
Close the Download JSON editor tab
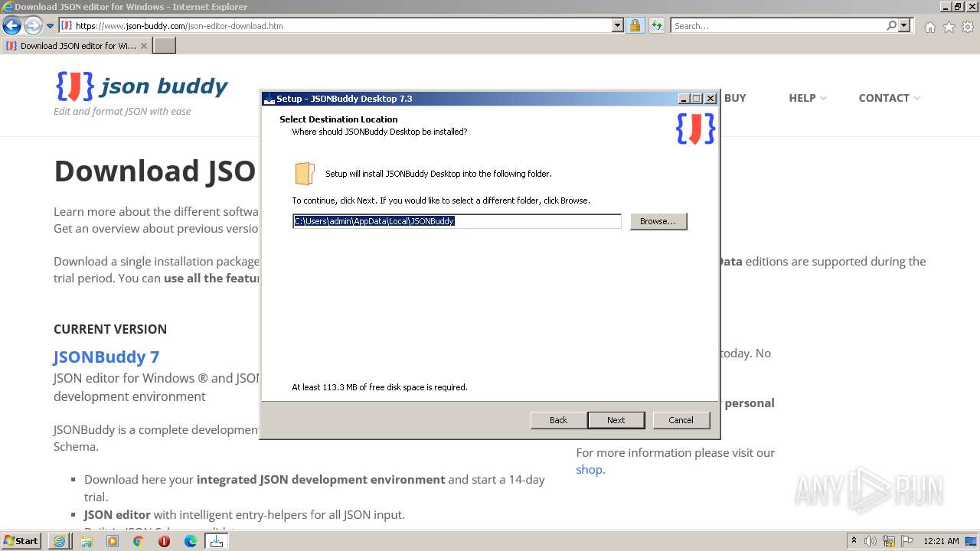coord(144,46)
